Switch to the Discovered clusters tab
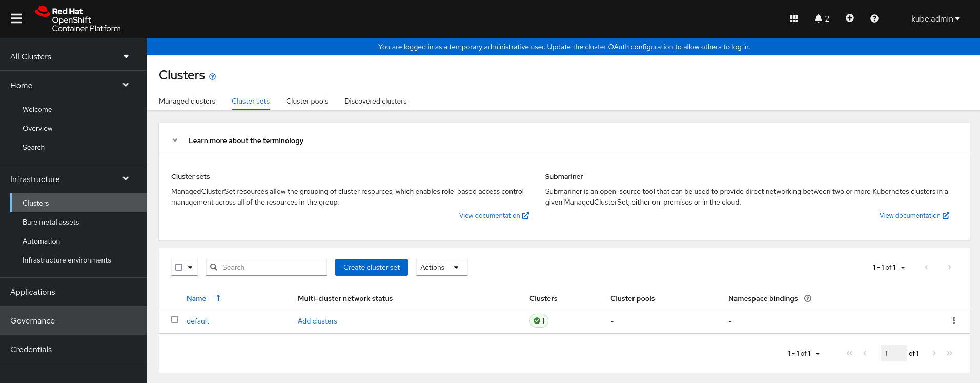 (375, 101)
